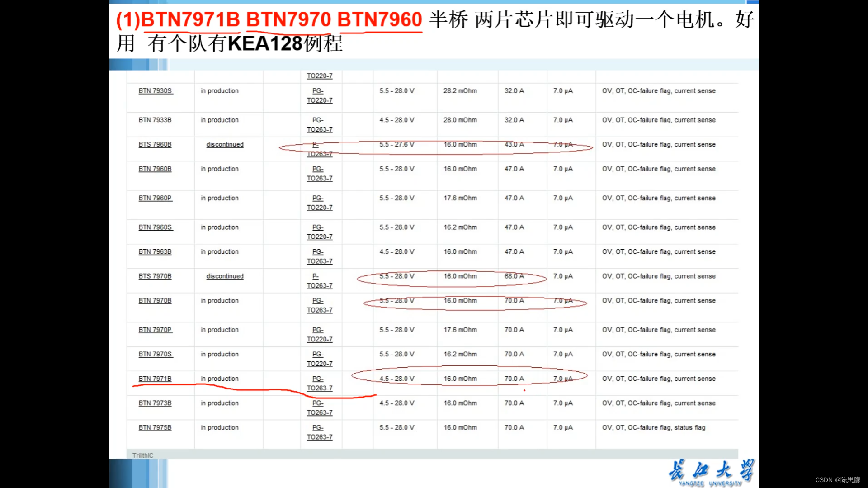Click the KEA128 text in heading

coord(265,44)
